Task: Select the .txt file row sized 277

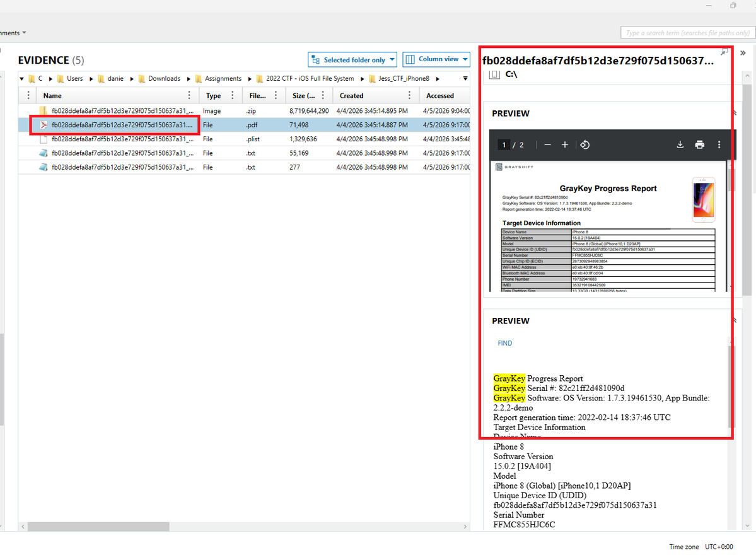Action: (245, 167)
